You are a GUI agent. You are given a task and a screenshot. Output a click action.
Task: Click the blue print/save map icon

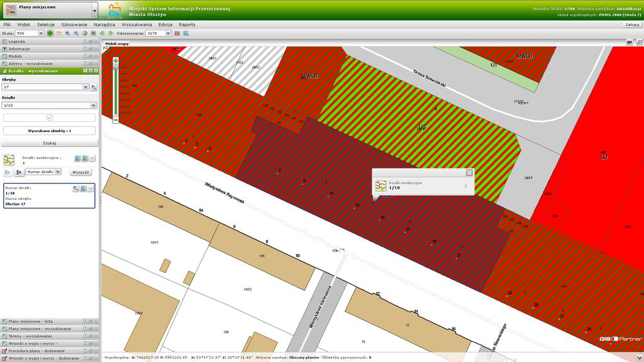186,33
